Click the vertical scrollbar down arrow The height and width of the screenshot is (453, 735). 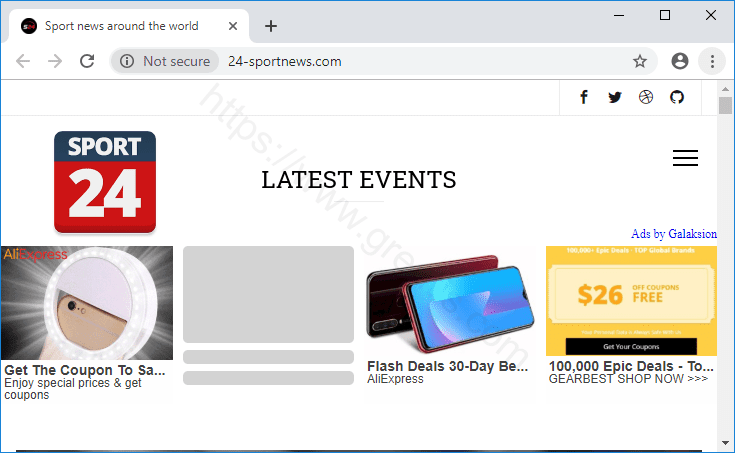[x=725, y=441]
